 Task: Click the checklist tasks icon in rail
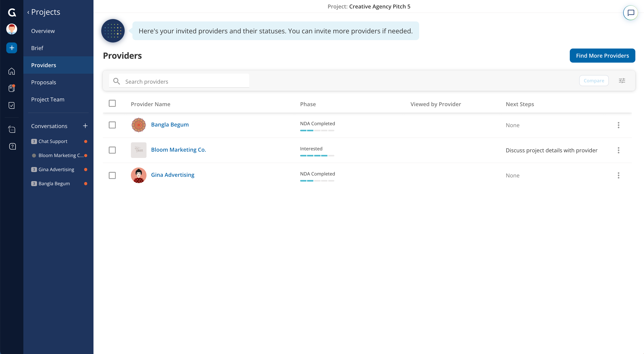(11, 106)
